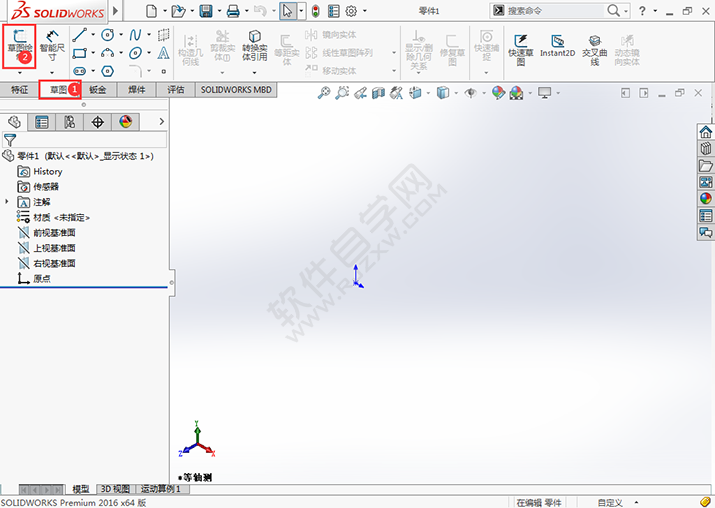Screen dimensions: 715x508
Task: Switch to the 焊件 (Weldments) tab
Action: (137, 90)
